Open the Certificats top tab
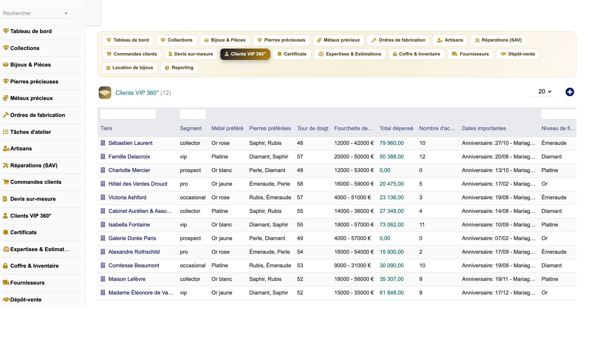This screenshot has width=589, height=364. [x=292, y=54]
